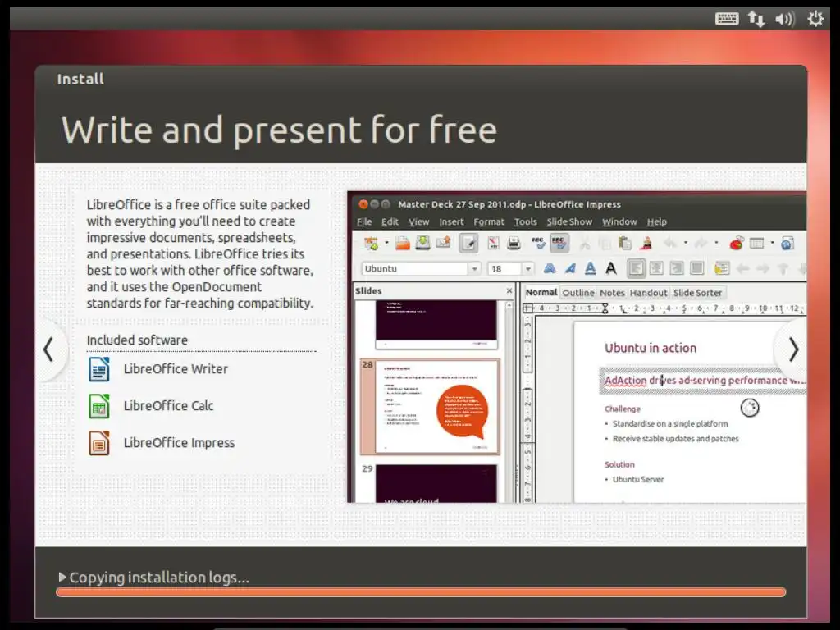Click the large Character A icon

point(610,268)
